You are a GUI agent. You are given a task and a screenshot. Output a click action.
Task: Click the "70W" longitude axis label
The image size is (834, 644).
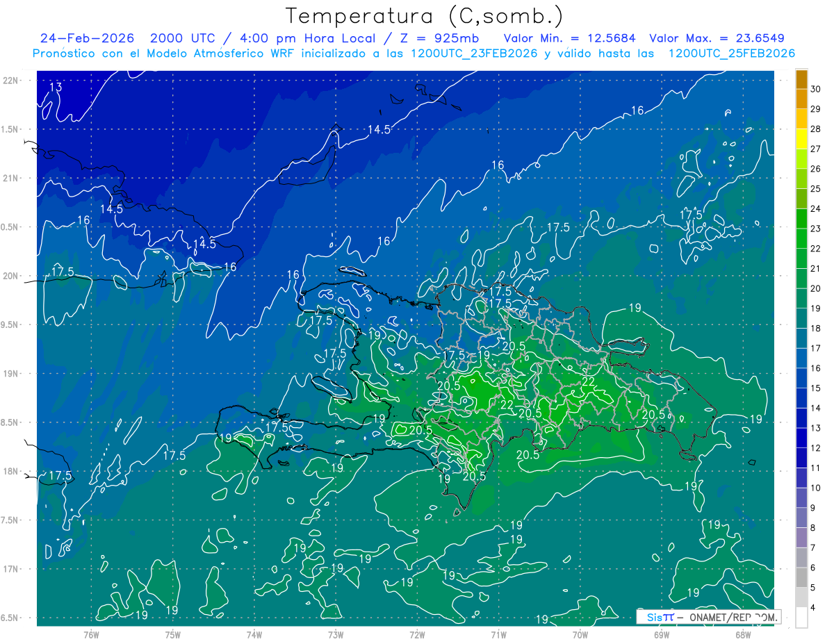point(580,635)
